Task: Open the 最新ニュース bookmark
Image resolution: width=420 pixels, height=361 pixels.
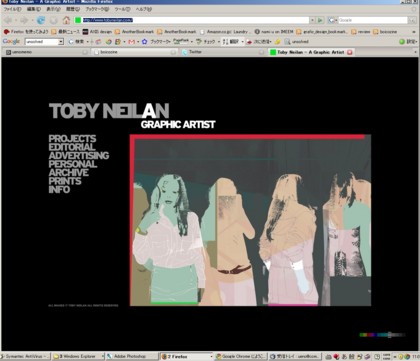Action: point(65,32)
